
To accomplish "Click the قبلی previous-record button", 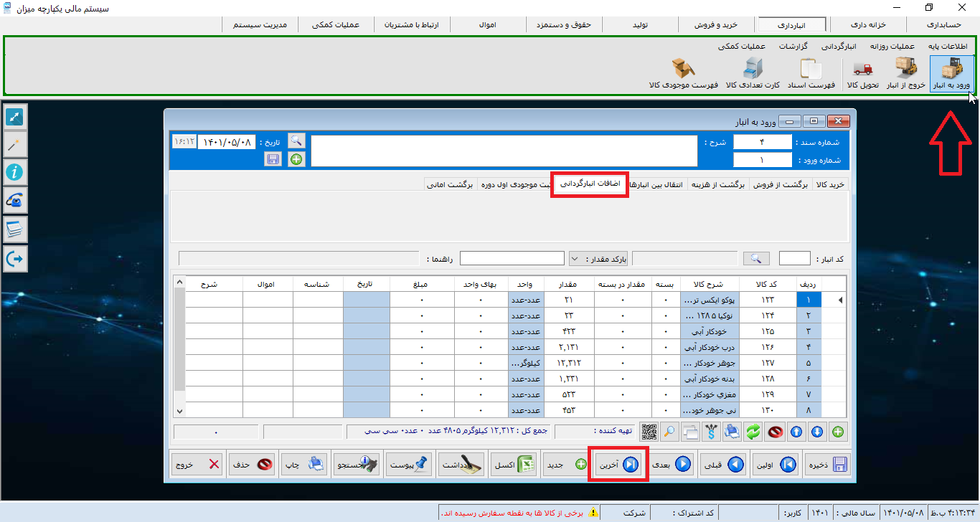I will coord(722,465).
